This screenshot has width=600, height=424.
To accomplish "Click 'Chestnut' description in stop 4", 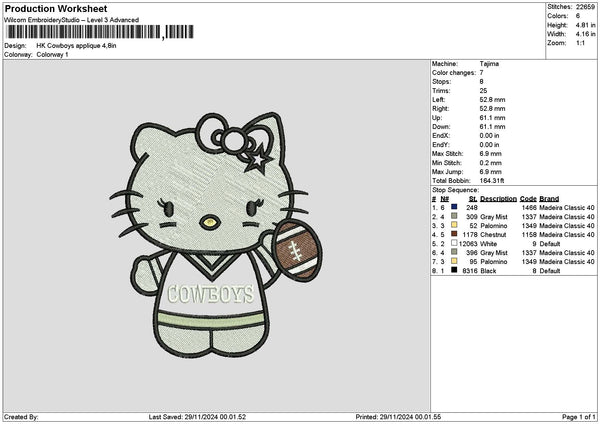I will [x=493, y=235].
